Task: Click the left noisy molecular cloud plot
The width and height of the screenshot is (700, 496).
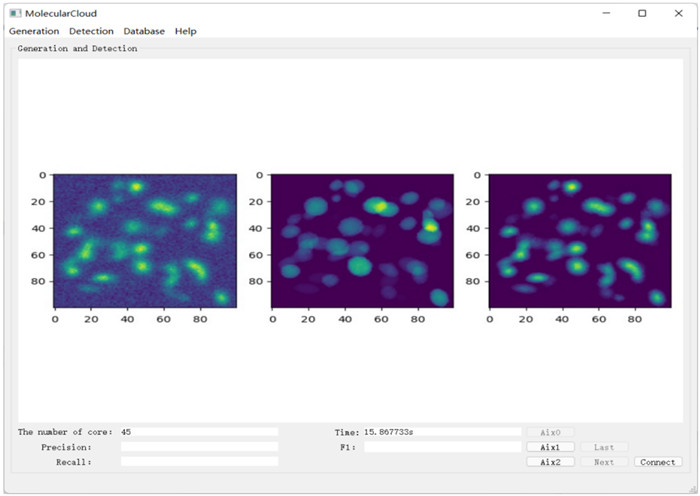Action: pos(144,240)
